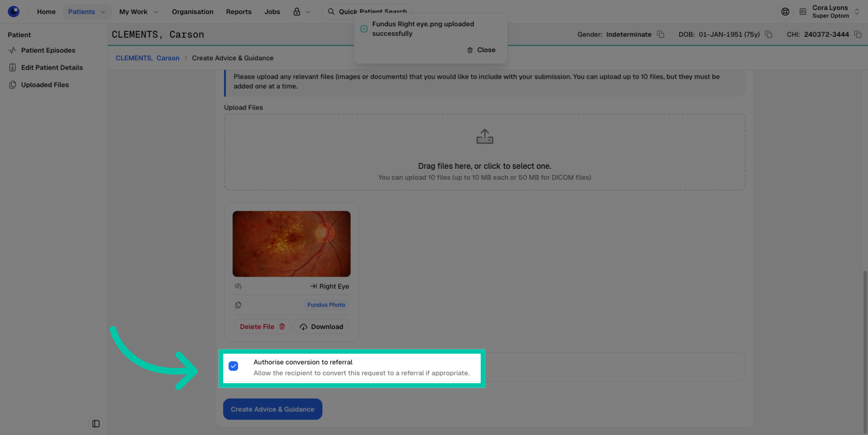This screenshot has width=868, height=435.
Task: Expand the My Work dropdown chevron
Action: point(156,12)
